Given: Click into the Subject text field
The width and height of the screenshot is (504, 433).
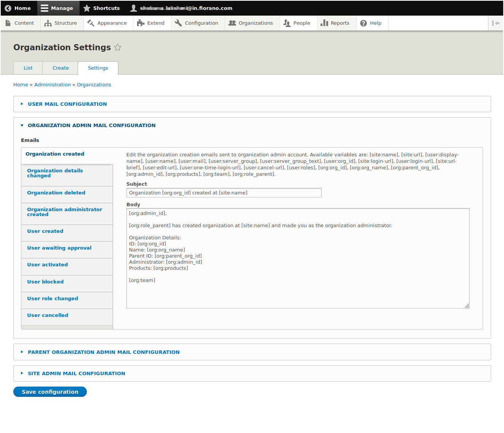Looking at the screenshot, I should (224, 193).
